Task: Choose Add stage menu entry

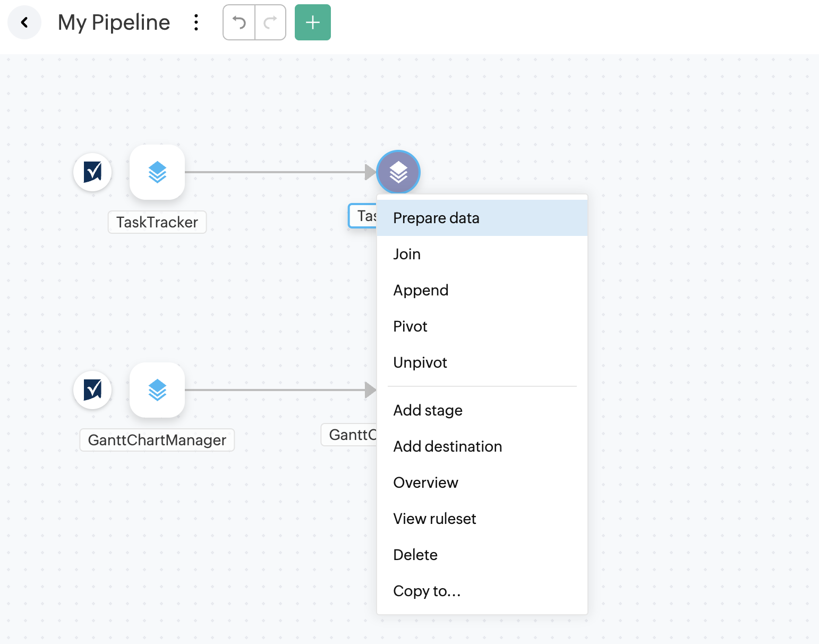Action: click(428, 410)
